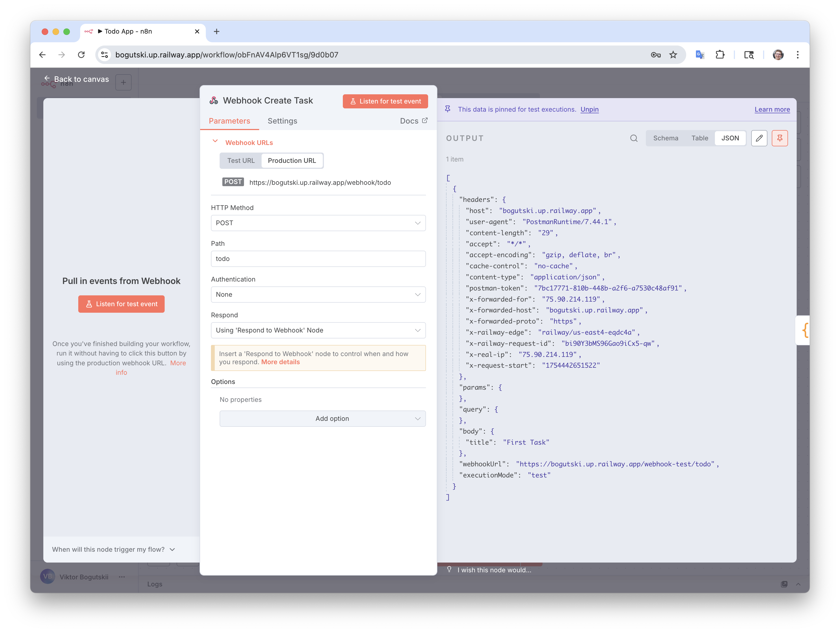The width and height of the screenshot is (840, 633).
Task: Select Production URL toggle option
Action: [x=292, y=161]
